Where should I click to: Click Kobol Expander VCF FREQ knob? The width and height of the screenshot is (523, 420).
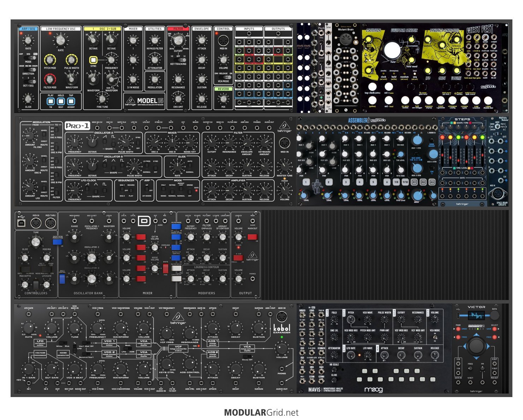pyautogui.click(x=167, y=334)
